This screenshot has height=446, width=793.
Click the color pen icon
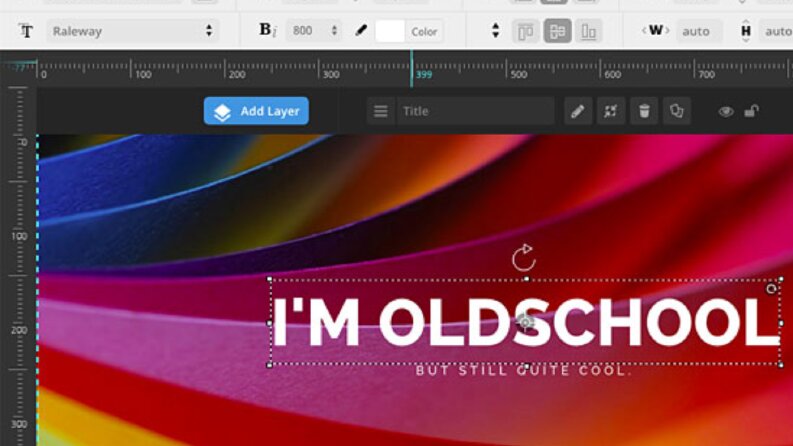(361, 31)
